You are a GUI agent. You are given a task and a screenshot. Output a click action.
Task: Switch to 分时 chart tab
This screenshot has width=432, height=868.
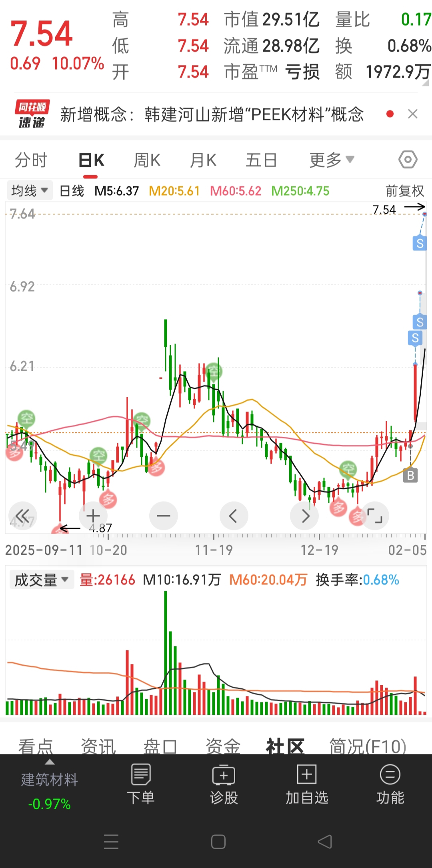31,160
